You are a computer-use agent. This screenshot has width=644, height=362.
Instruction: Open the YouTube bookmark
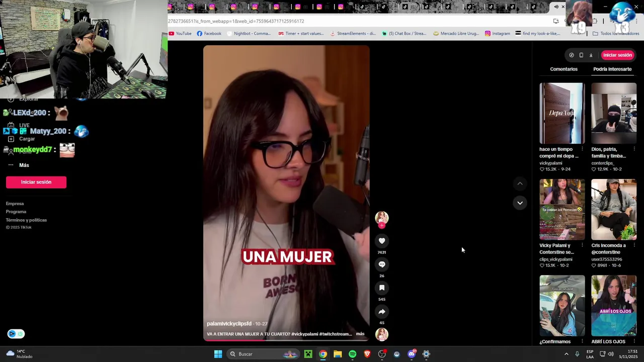[180, 34]
